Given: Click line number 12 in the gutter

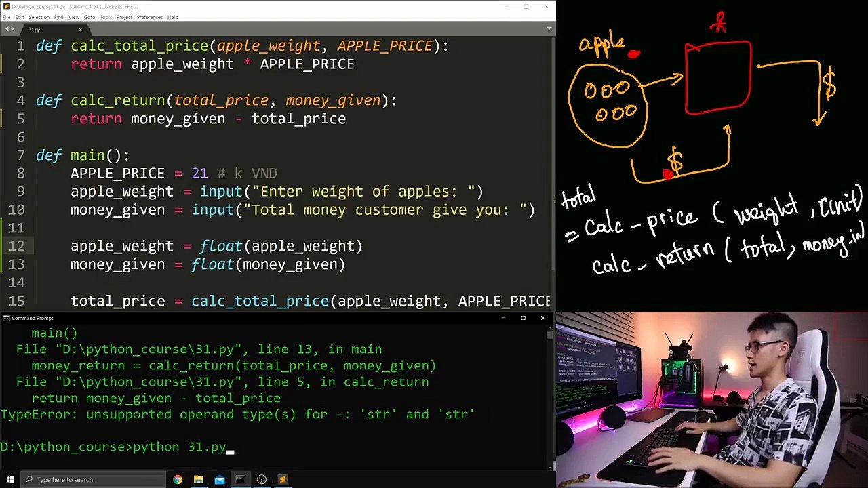Looking at the screenshot, I should pyautogui.click(x=17, y=246).
